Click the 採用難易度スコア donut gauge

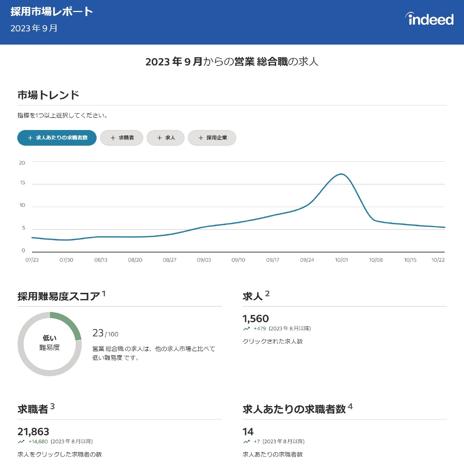pyautogui.click(x=49, y=344)
